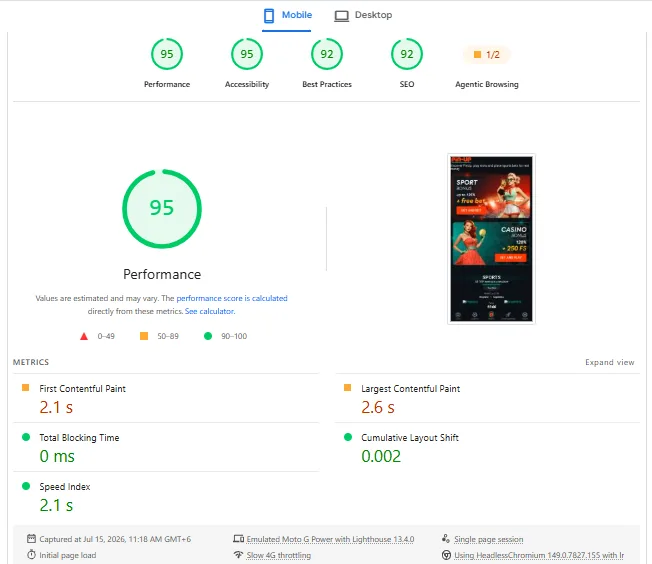Click the green dot beside Cumulative Layout Shift
The image size is (652, 564).
[348, 437]
